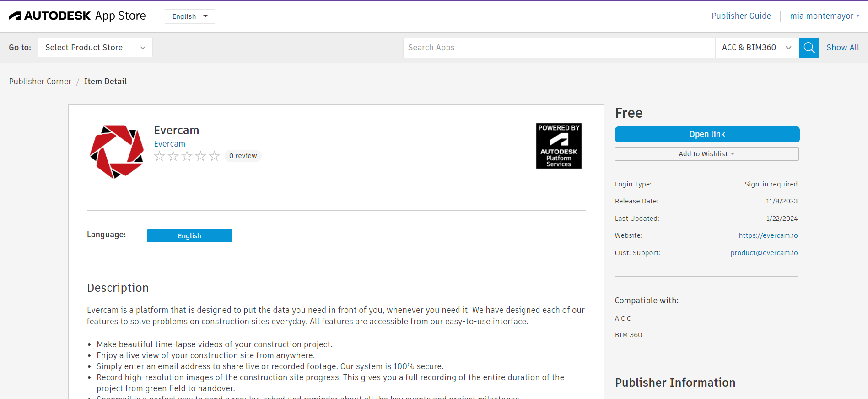Image resolution: width=868 pixels, height=399 pixels.
Task: Click the blue search magnifier button
Action: click(809, 48)
